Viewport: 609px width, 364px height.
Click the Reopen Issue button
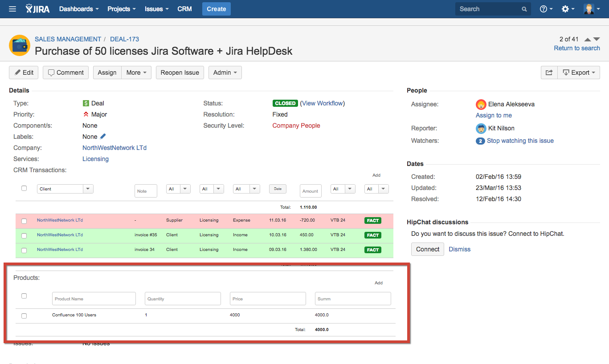pos(180,73)
